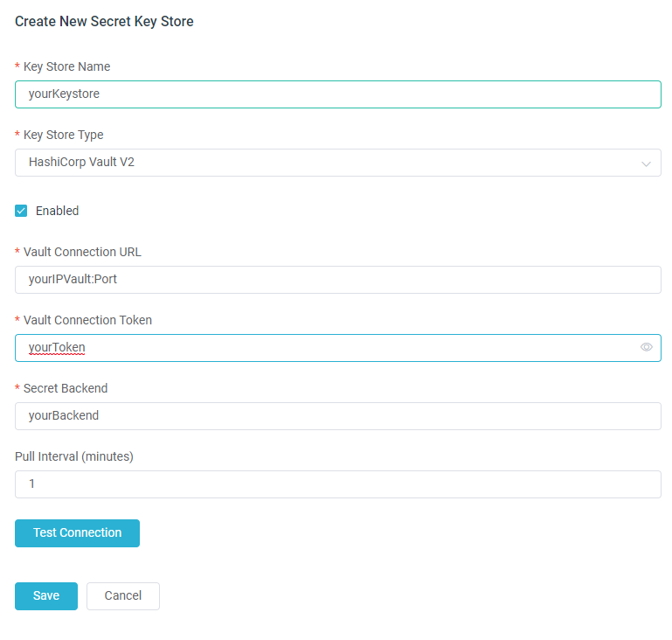Click the Key Store Name label
672x640 pixels.
pyautogui.click(x=66, y=66)
